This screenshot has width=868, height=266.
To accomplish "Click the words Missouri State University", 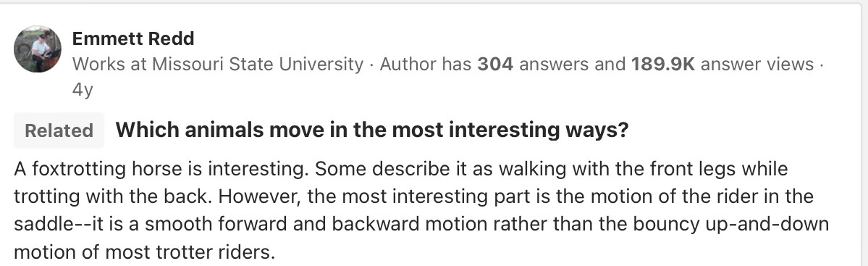I will (258, 65).
